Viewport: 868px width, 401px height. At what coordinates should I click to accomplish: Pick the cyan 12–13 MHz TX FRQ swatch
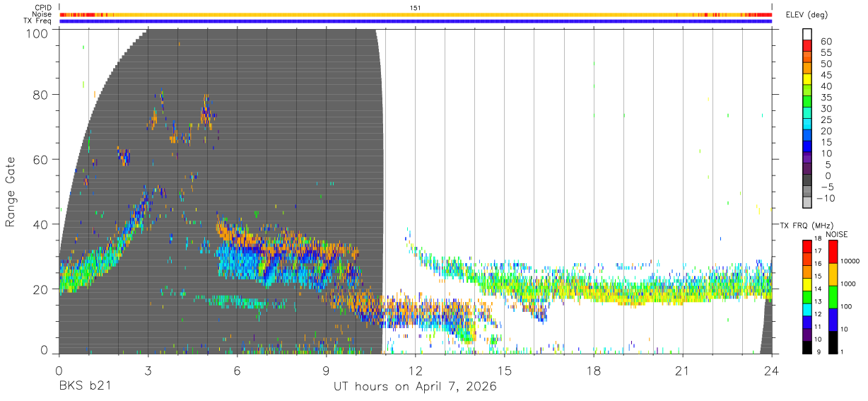coord(807,309)
